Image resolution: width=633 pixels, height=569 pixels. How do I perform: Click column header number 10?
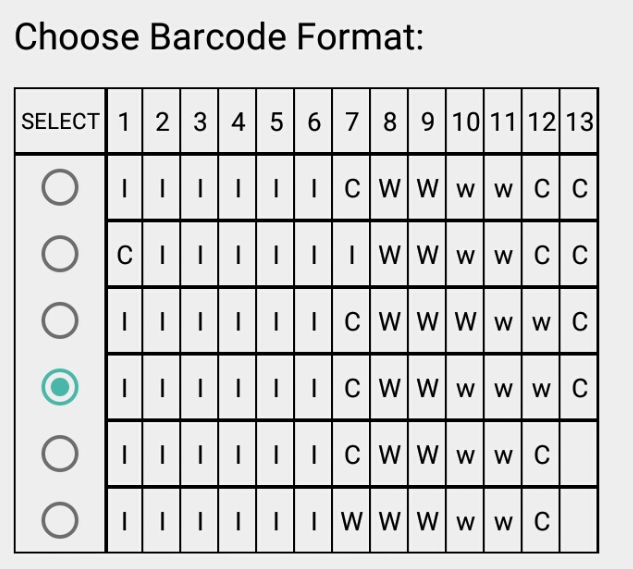(x=465, y=122)
